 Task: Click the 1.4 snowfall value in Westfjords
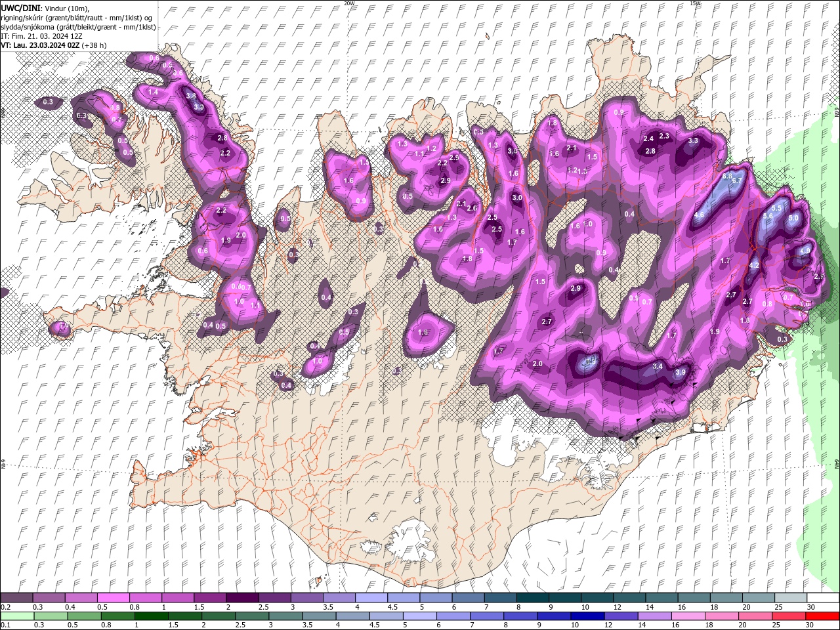click(153, 93)
